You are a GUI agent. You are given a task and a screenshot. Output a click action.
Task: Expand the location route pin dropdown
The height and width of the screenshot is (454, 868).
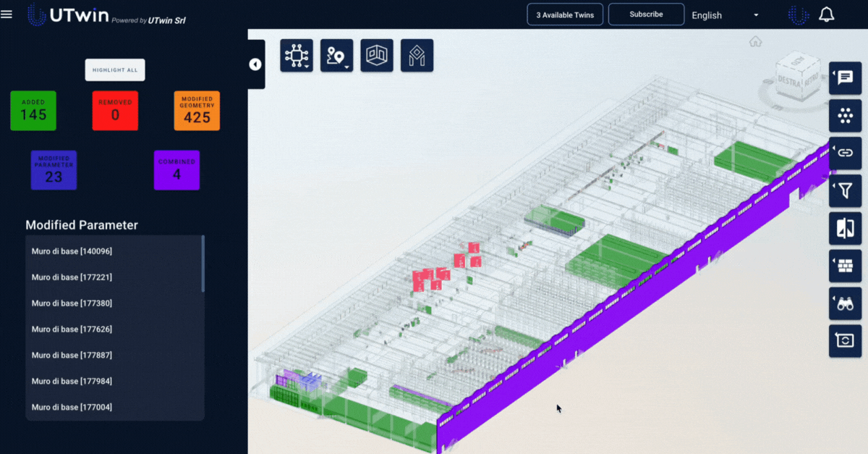click(336, 56)
